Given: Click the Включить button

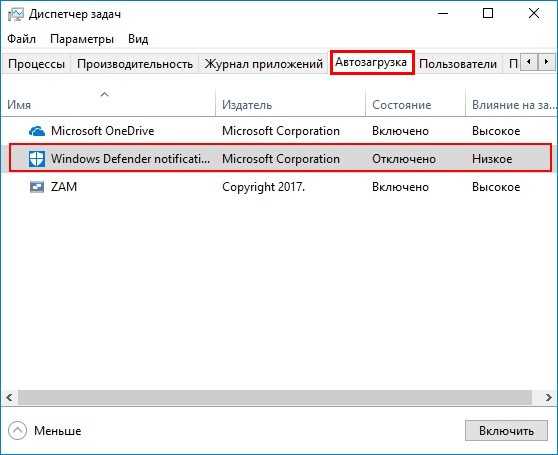Looking at the screenshot, I should [x=506, y=430].
